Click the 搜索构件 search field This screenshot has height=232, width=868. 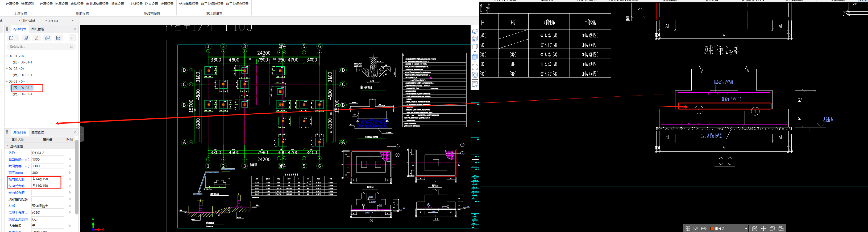(41, 47)
